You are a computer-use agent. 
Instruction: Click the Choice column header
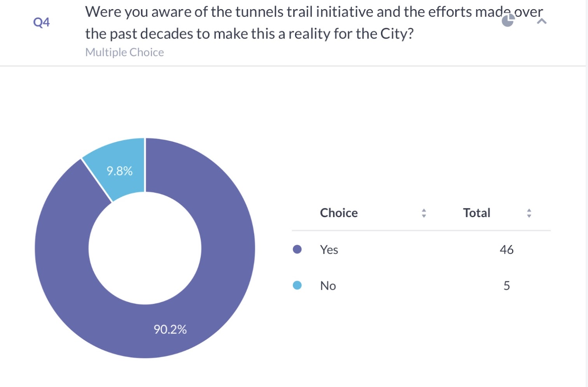click(339, 213)
